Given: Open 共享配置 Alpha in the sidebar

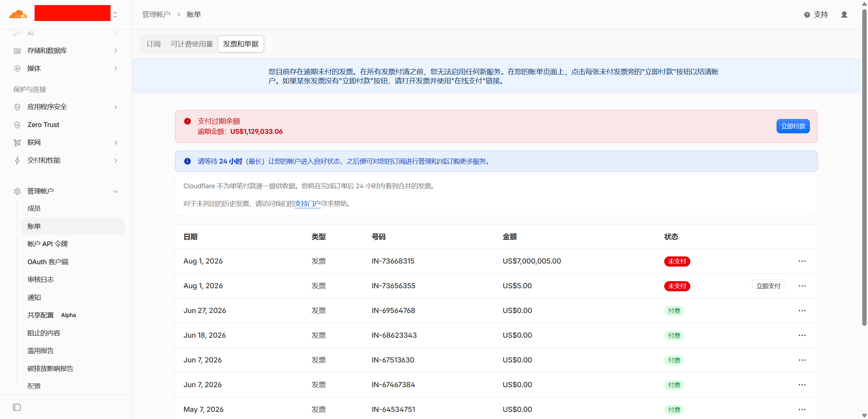Looking at the screenshot, I should (73, 315).
